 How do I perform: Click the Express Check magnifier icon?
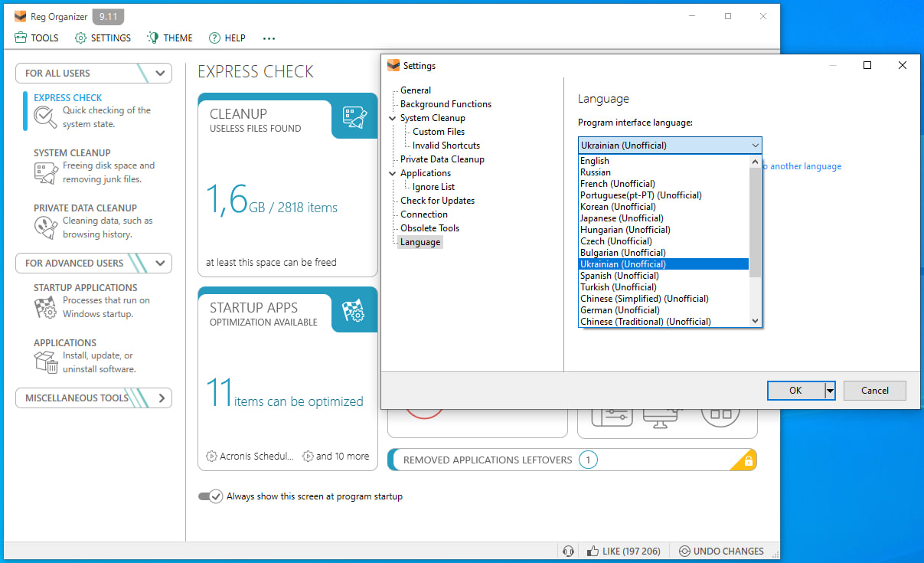click(46, 117)
